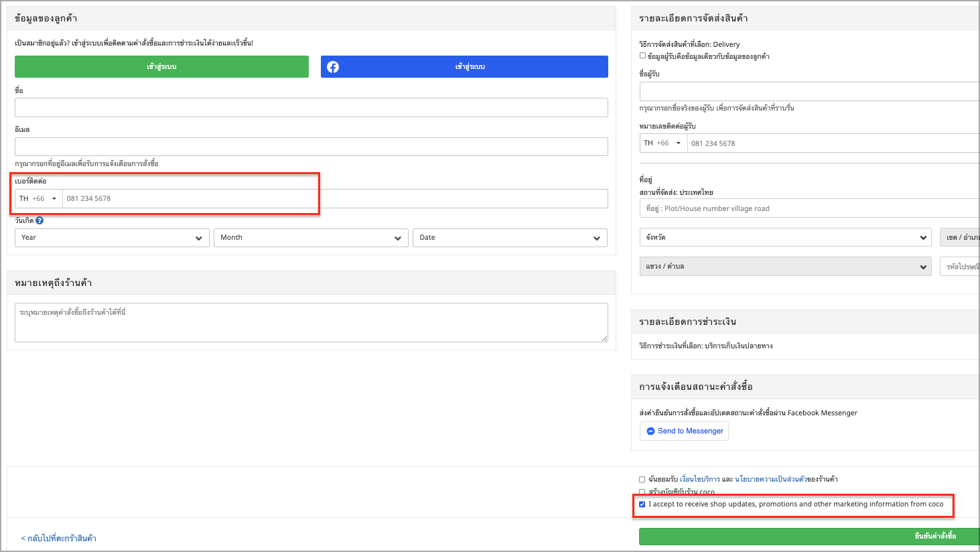The width and height of the screenshot is (980, 552).
Task: Click the 'สถานที่จัดส่ง: ประเทศไทย' text
Action: 676,193
